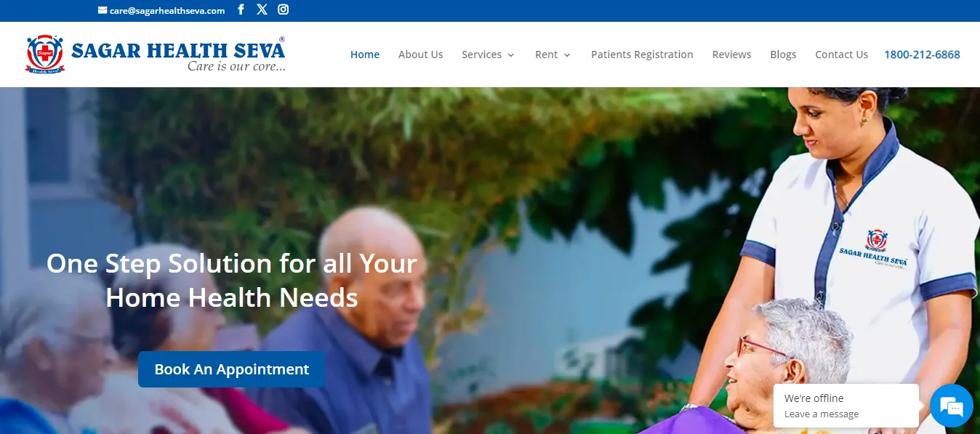
Task: Click the Rent menu label
Action: click(546, 55)
